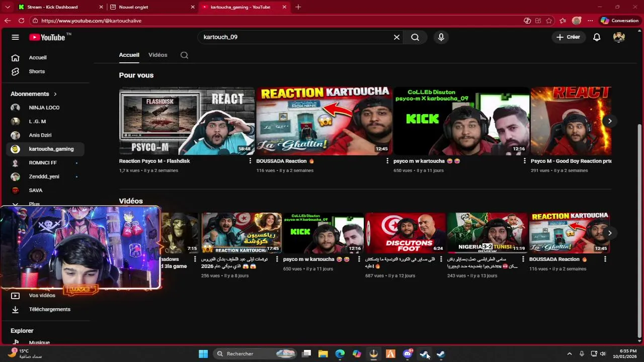Viewport: 644px width, 362px height.
Task: Open the browser three-dot settings menu
Action: click(x=590, y=21)
